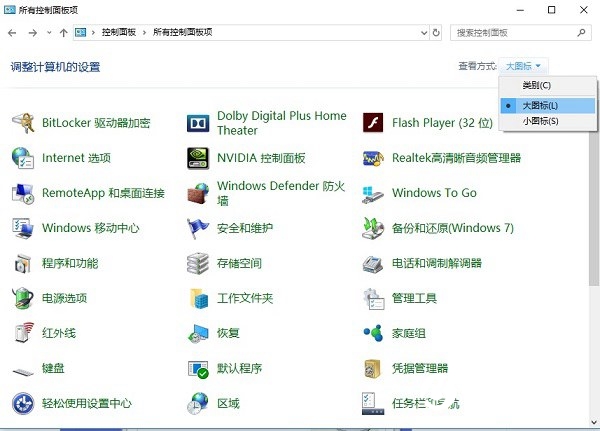Open the 程序和功能 link
The width and height of the screenshot is (600, 431).
coord(70,263)
